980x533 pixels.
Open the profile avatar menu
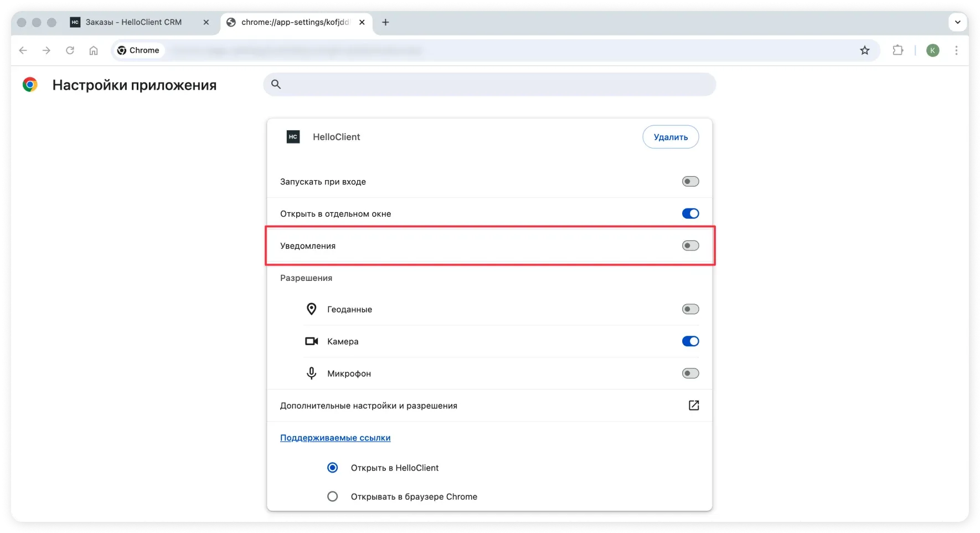(x=933, y=50)
